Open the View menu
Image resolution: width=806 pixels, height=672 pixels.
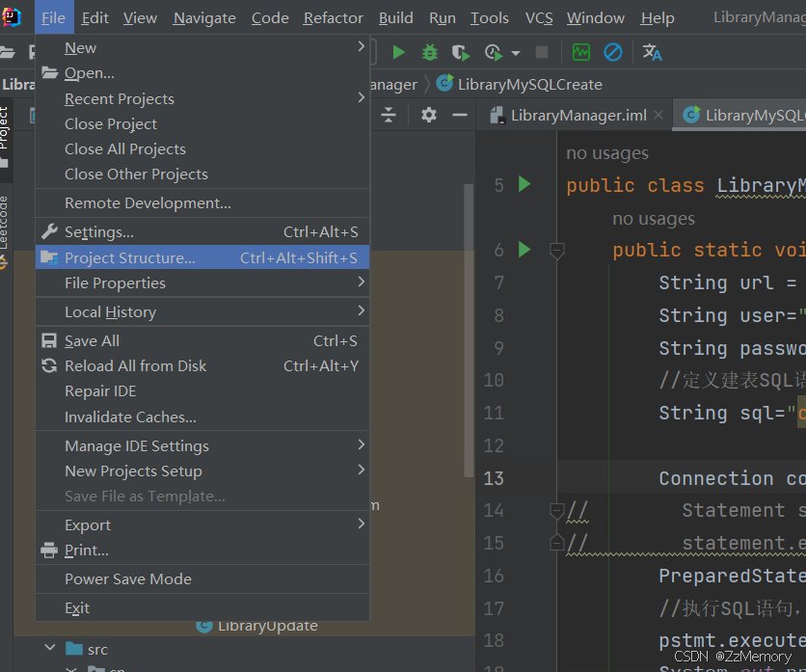pyautogui.click(x=140, y=18)
